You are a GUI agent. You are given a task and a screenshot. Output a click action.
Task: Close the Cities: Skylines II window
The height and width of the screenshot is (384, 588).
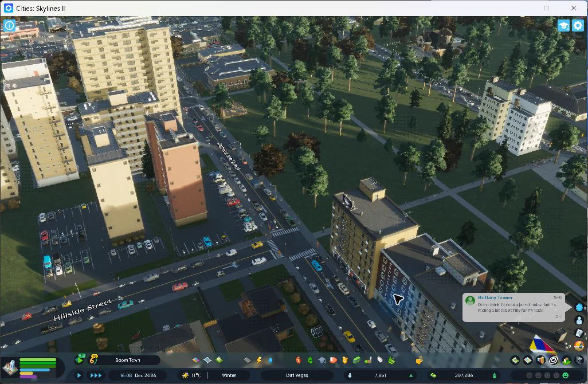click(x=573, y=8)
